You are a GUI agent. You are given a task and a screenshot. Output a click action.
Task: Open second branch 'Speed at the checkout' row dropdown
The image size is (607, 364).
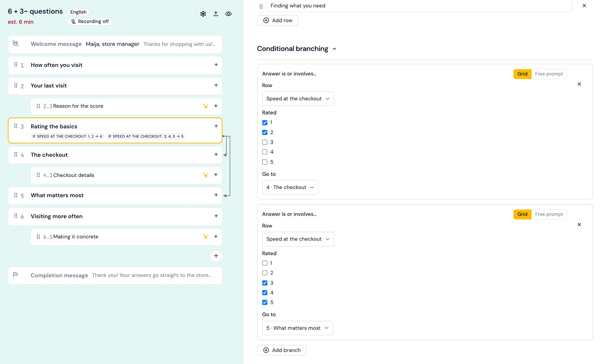(x=298, y=239)
